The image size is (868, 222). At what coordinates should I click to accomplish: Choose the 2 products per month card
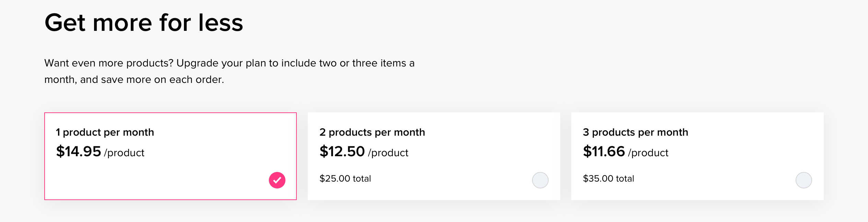pos(434,156)
